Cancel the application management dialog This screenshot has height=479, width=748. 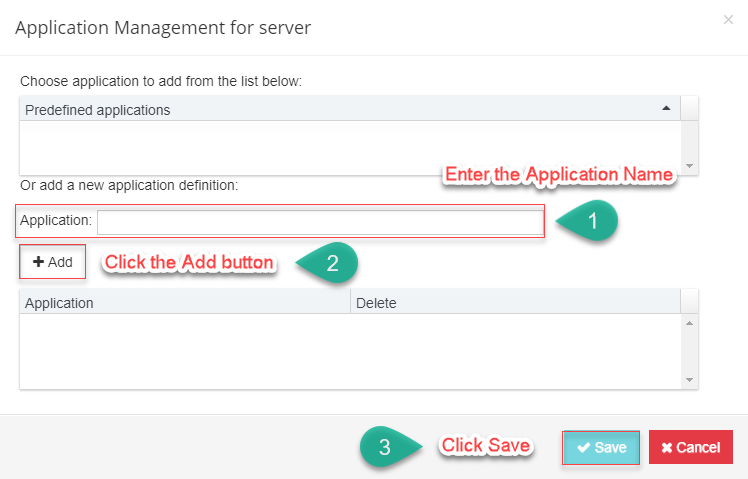click(x=690, y=448)
